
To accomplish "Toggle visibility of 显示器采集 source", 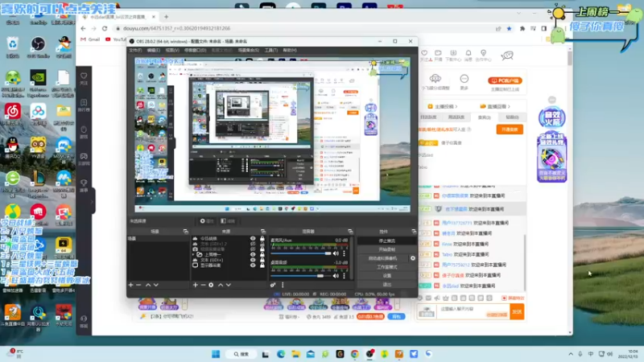I will coord(253,265).
